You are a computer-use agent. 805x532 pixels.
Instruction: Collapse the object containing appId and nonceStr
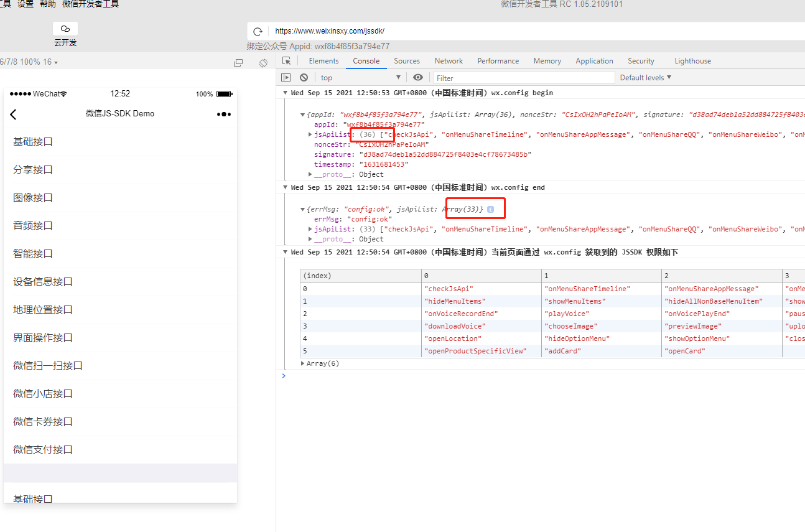(x=303, y=114)
